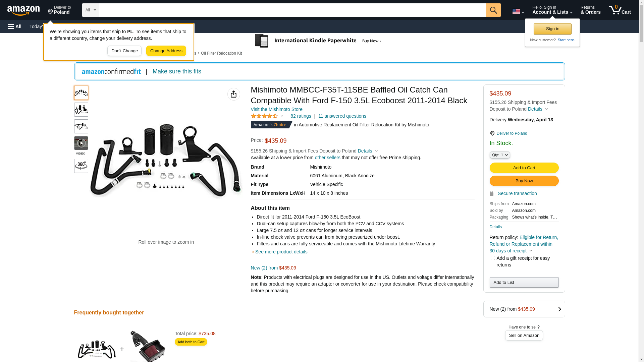Image resolution: width=644 pixels, height=362 pixels.
Task: Click the US flag language selector
Action: click(x=518, y=11)
